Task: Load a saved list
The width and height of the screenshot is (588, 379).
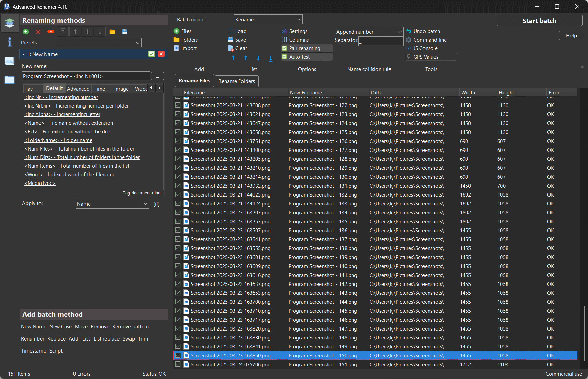Action: click(237, 31)
